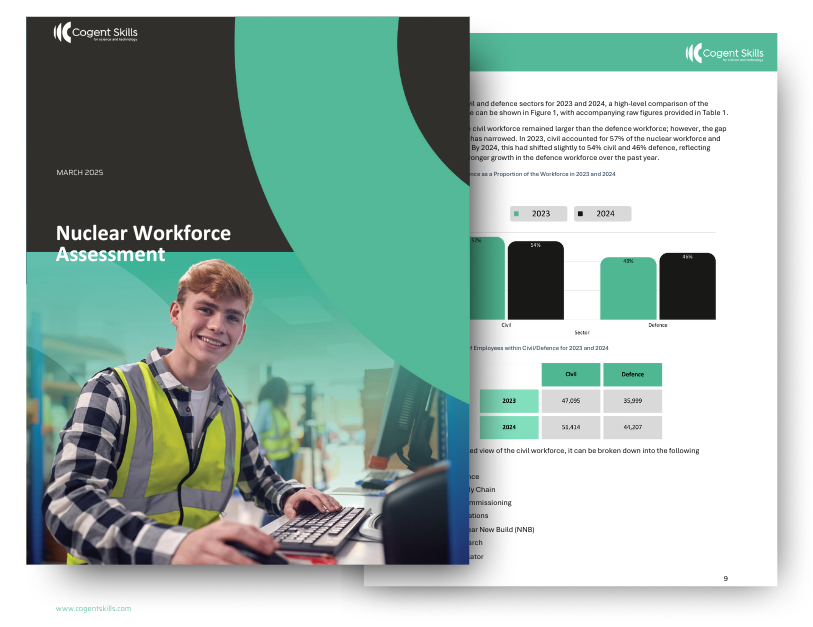
Task: Click the black Defence bar showing 46%
Action: coord(687,288)
